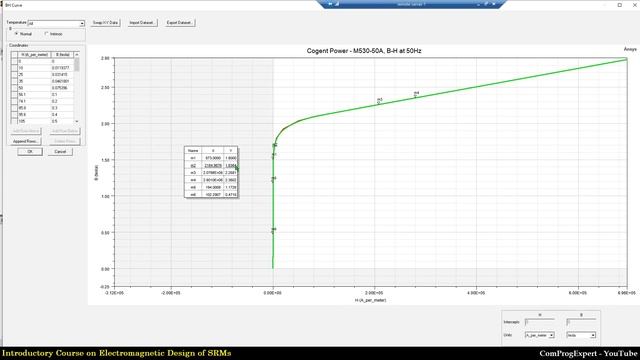Select the Intrinsic radio button
Image resolution: width=640 pixels, height=360 pixels.
(x=47, y=34)
